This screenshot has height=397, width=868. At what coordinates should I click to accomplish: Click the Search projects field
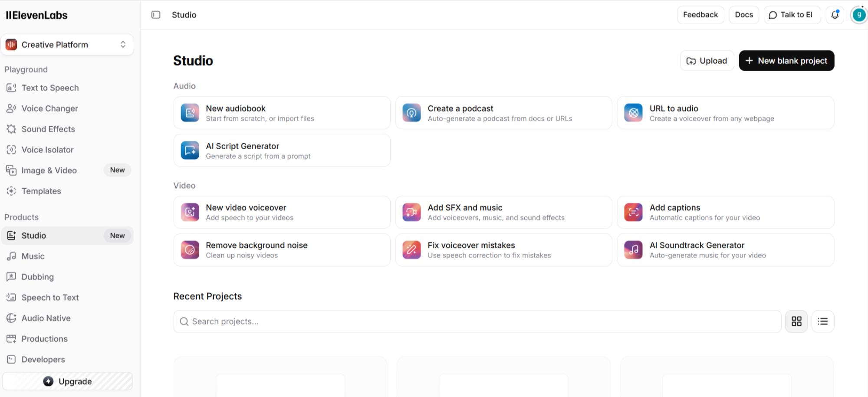tap(477, 322)
